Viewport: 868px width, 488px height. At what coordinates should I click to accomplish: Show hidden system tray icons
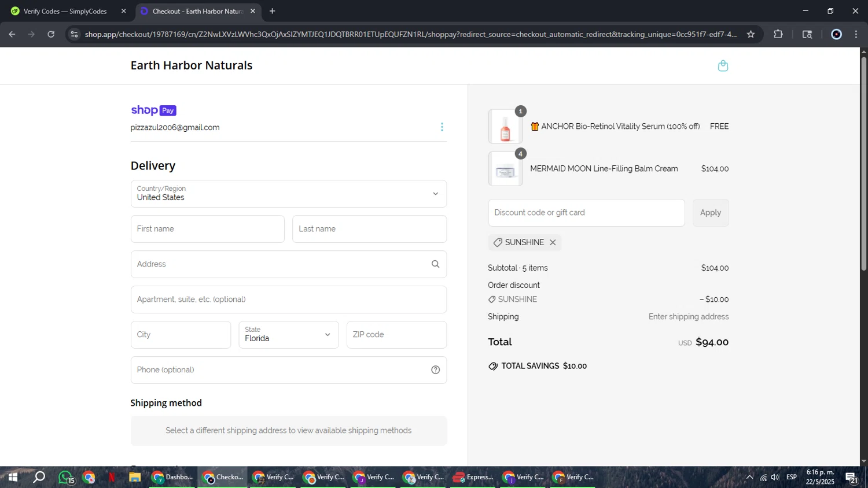coord(749,478)
